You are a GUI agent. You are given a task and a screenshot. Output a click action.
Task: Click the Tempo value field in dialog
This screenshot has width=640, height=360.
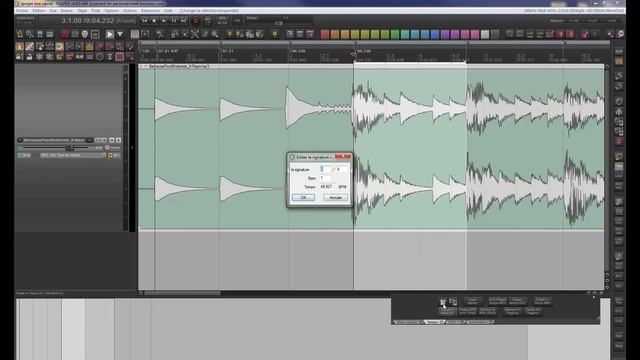tap(327, 187)
